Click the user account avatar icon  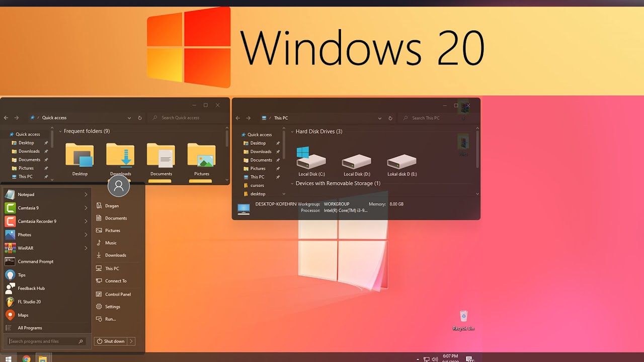pyautogui.click(x=119, y=186)
